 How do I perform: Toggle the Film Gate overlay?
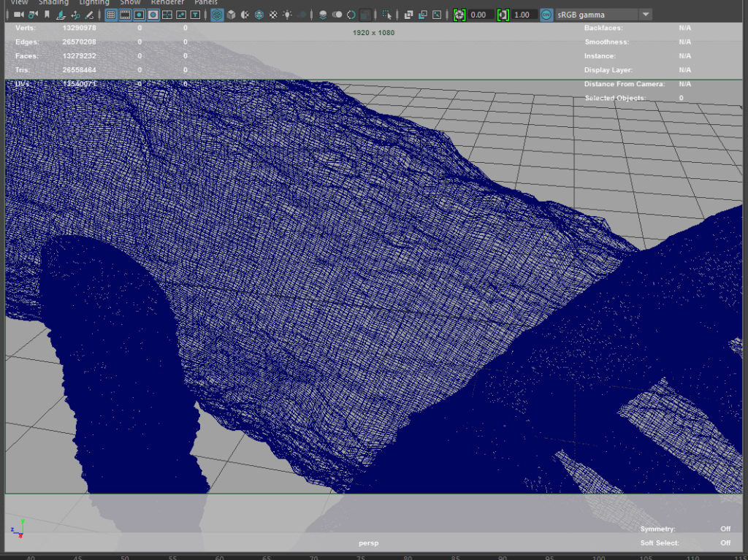pos(125,15)
